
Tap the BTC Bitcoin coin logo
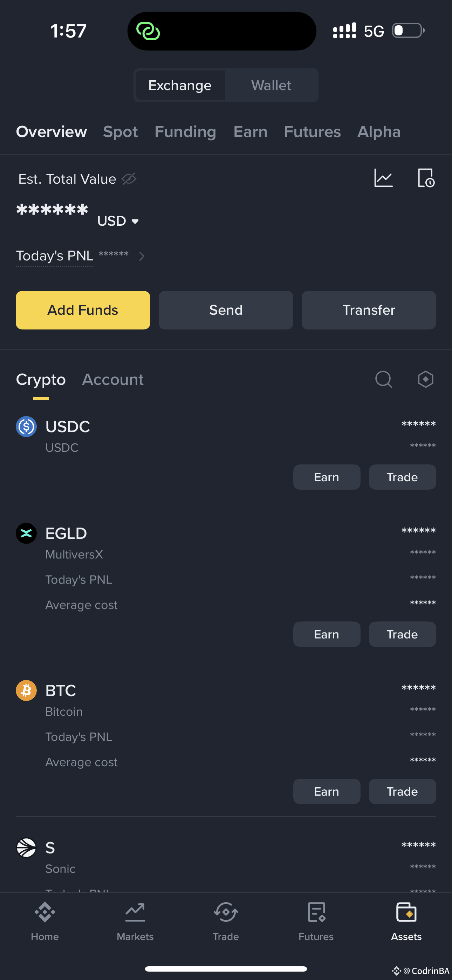point(26,690)
